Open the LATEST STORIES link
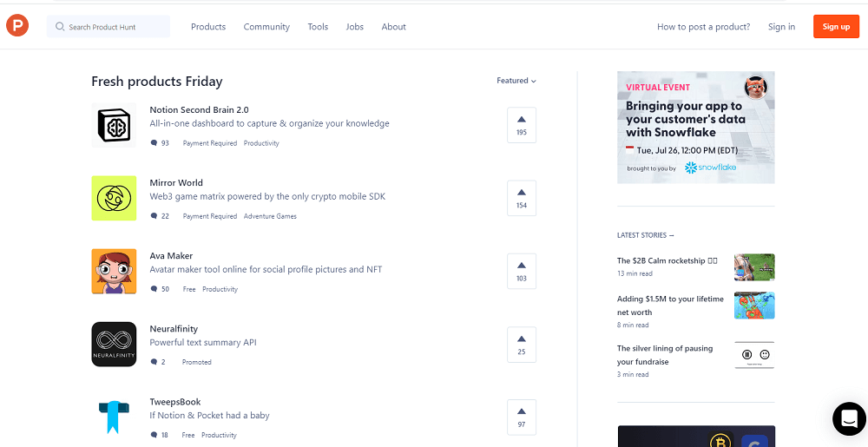 [646, 235]
